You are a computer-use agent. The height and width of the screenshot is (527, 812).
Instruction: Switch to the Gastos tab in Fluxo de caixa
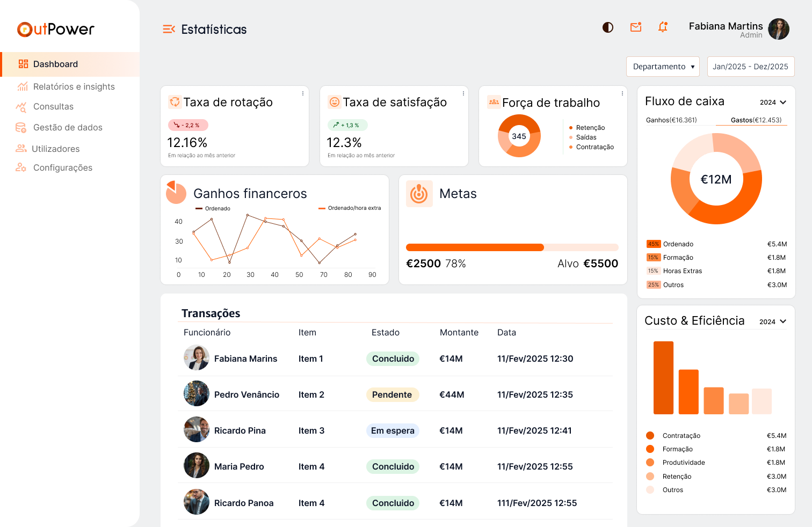pos(756,120)
